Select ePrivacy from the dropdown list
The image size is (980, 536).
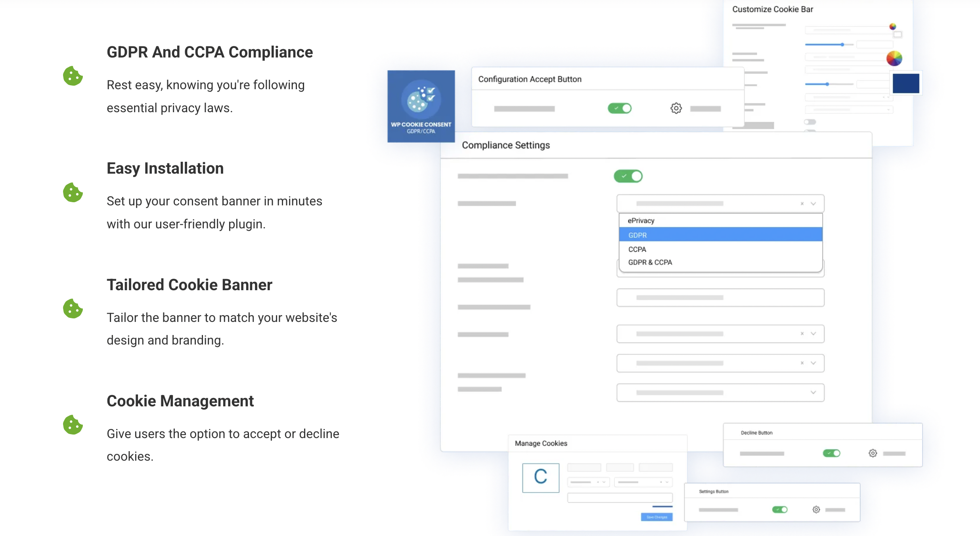click(641, 220)
